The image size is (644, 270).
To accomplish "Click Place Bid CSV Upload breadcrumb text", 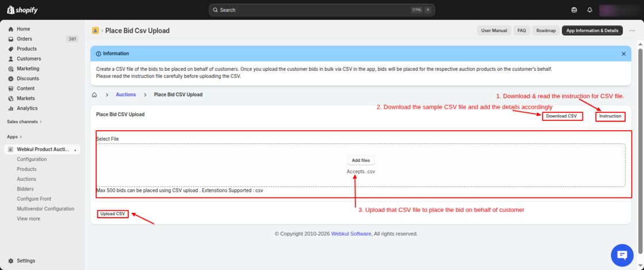I will 178,94.
